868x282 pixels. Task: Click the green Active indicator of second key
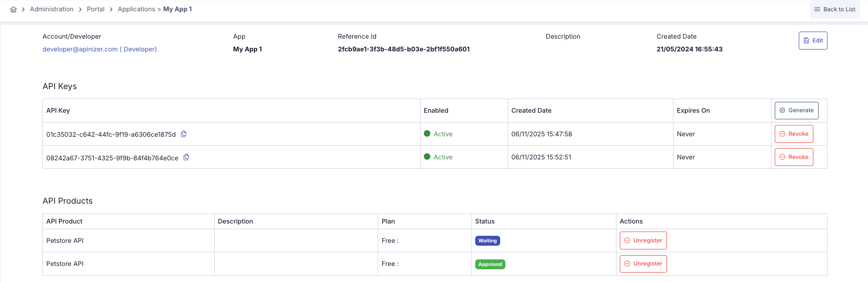[427, 157]
